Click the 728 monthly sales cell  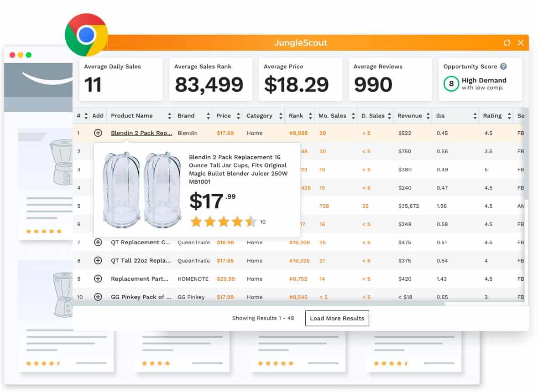[x=324, y=206]
